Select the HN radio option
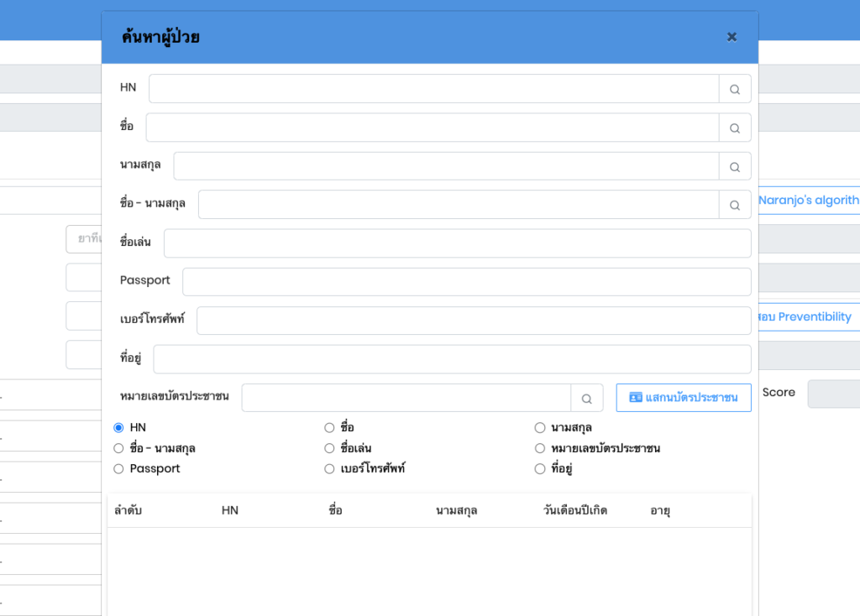The image size is (860, 616). (x=118, y=428)
